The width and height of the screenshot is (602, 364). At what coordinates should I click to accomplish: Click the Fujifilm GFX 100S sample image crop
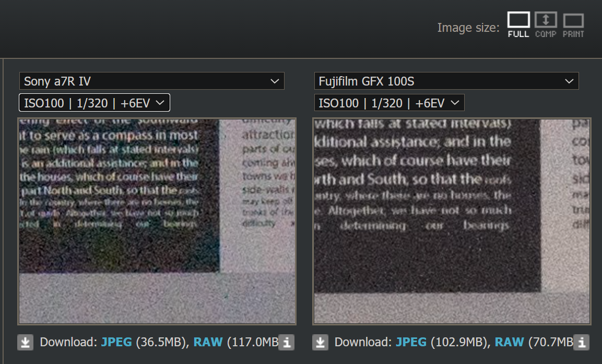(452, 221)
